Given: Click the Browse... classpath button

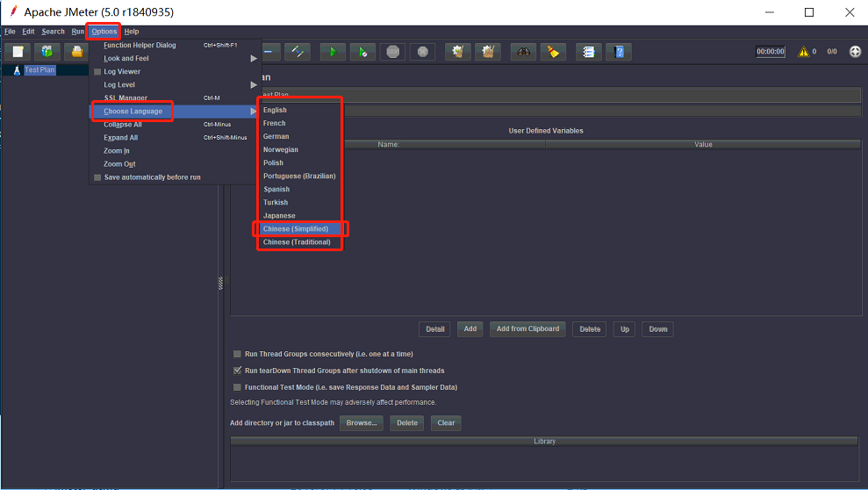Looking at the screenshot, I should (362, 423).
